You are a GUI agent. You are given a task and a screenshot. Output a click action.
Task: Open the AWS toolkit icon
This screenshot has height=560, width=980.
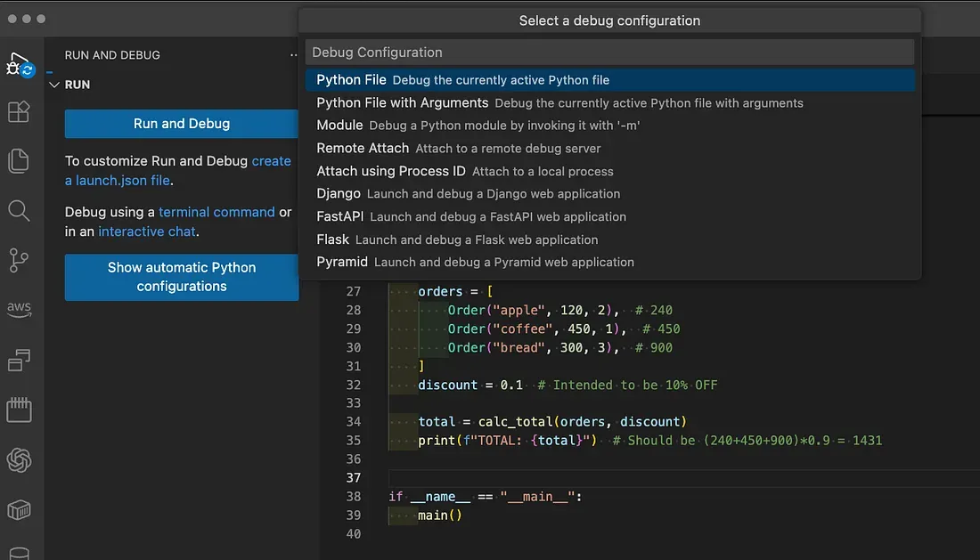click(19, 310)
